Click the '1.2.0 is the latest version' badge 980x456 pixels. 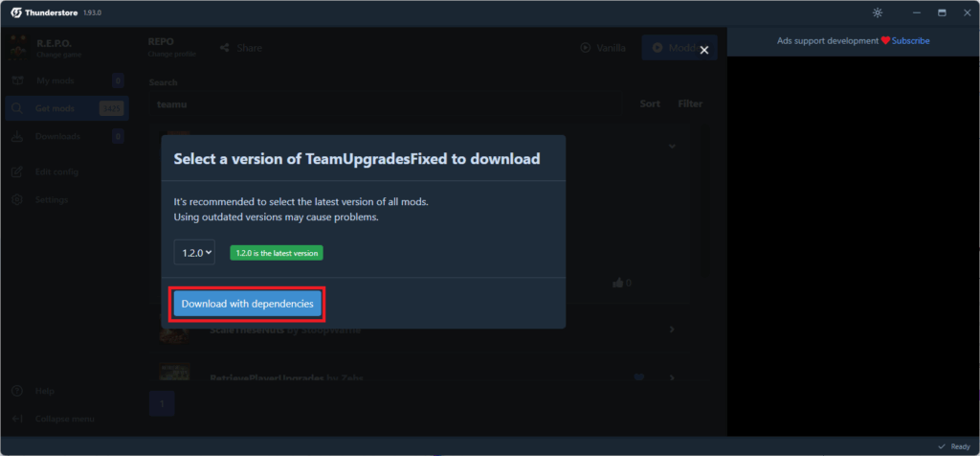(x=277, y=253)
